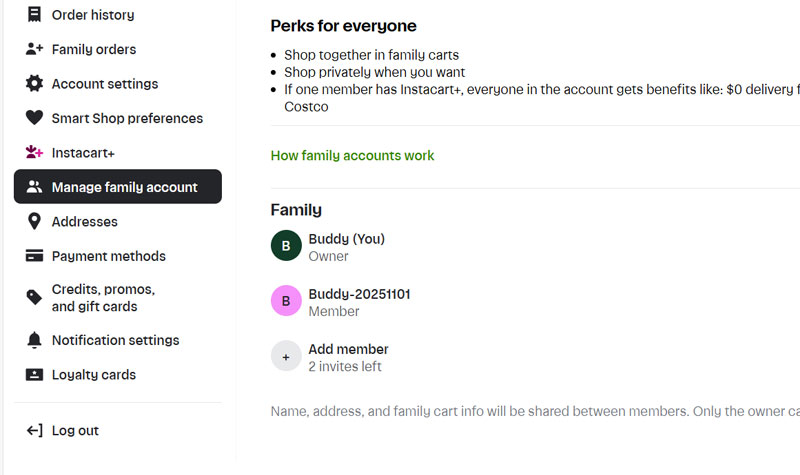Open the Order history page
This screenshot has width=800, height=475.
pos(92,15)
